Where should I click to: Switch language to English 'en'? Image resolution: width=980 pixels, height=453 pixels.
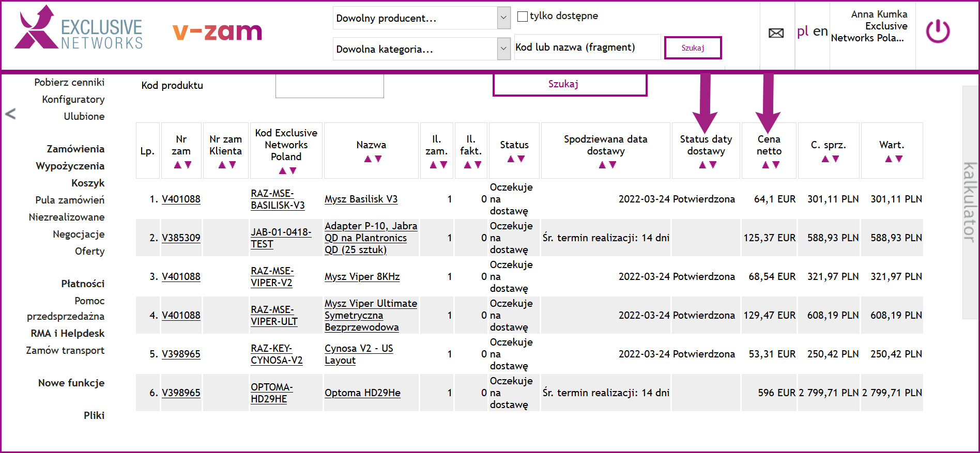click(820, 32)
